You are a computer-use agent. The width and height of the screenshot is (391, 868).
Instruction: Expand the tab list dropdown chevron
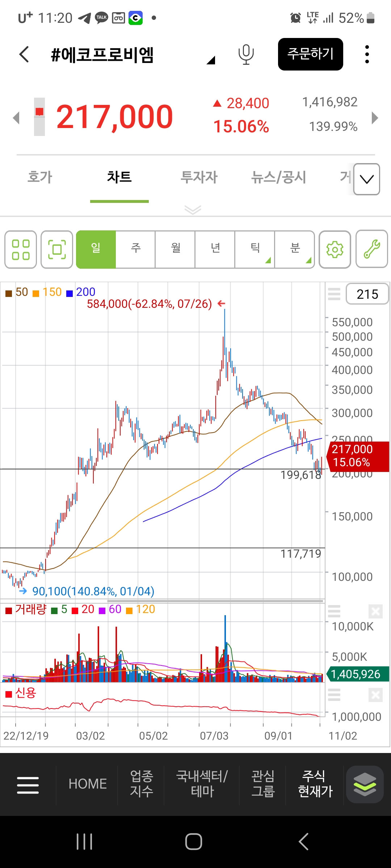367,179
